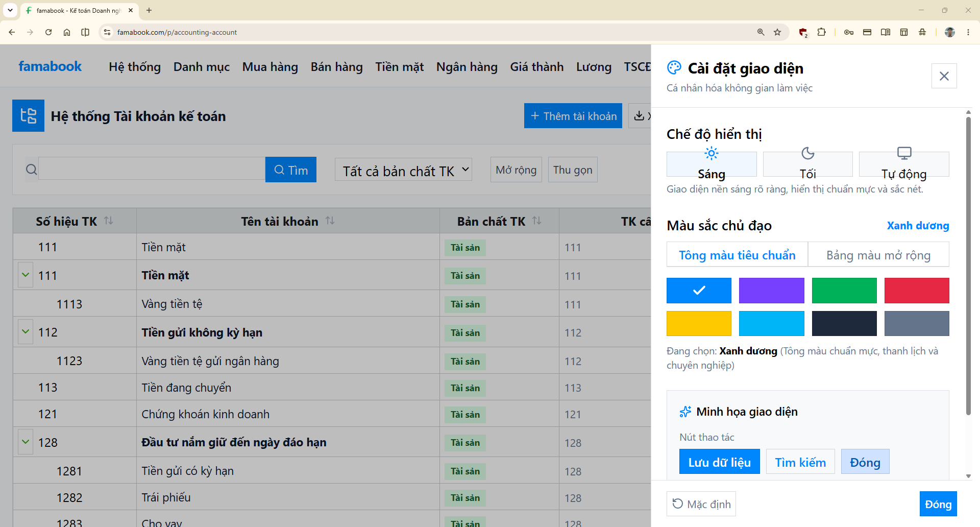Choose Tự động display mode
Viewport: 980px width, 527px height.
tap(904, 164)
